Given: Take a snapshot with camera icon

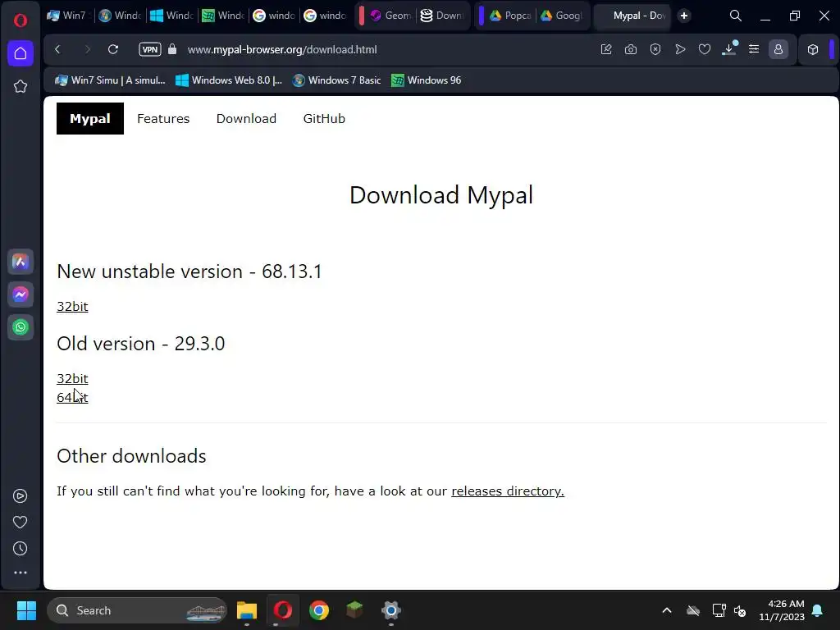Looking at the screenshot, I should (x=631, y=49).
